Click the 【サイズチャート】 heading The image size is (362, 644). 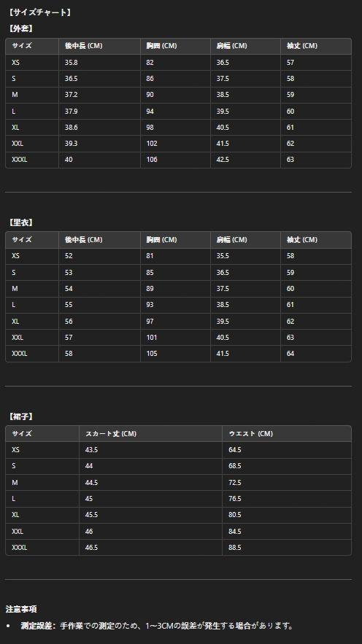click(x=40, y=12)
